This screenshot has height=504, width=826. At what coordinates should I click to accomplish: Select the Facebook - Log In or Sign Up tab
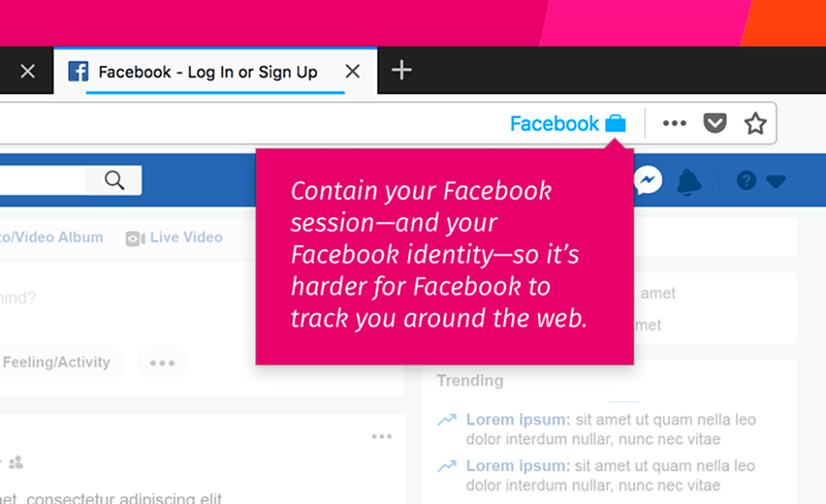coord(215,71)
